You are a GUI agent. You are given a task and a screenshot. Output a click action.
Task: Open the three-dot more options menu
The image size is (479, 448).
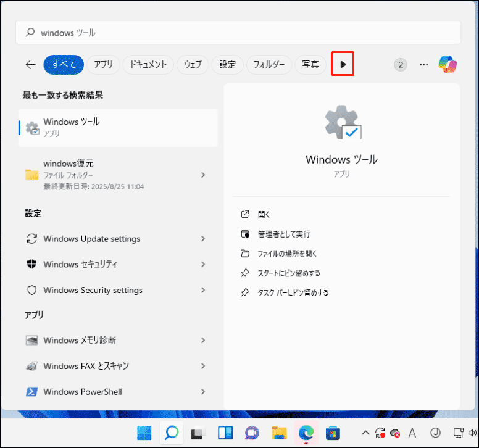click(423, 65)
